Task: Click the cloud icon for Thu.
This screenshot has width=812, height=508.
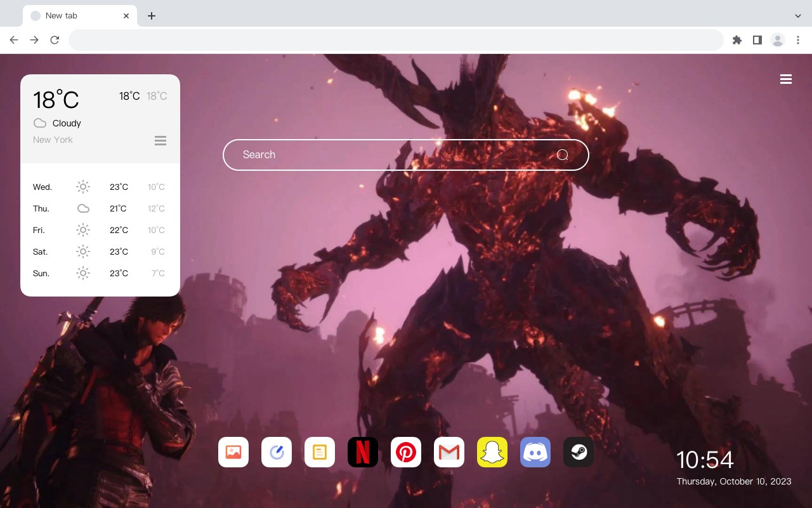Action: click(x=83, y=208)
